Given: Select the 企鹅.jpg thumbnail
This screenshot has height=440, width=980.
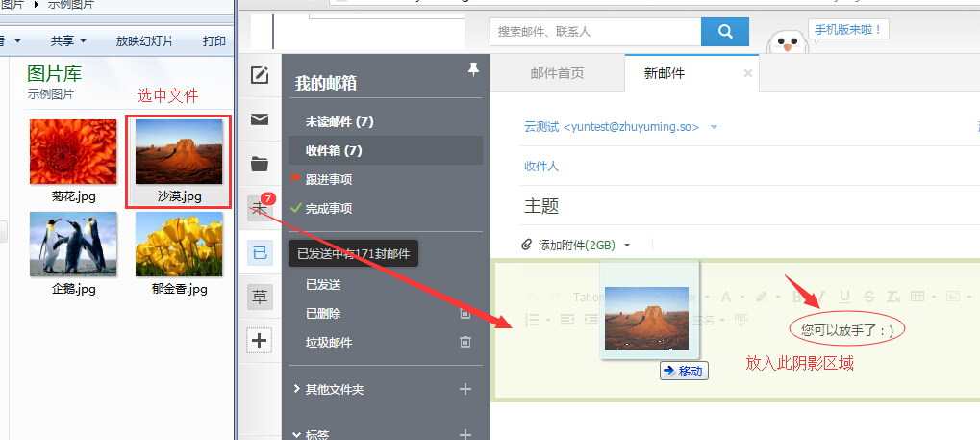Looking at the screenshot, I should [73, 252].
